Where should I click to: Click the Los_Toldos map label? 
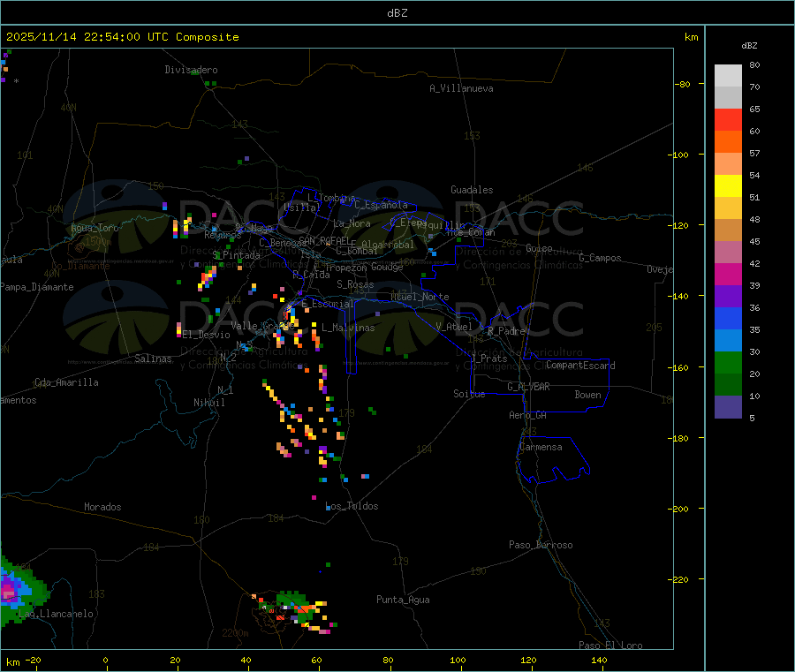coord(352,506)
